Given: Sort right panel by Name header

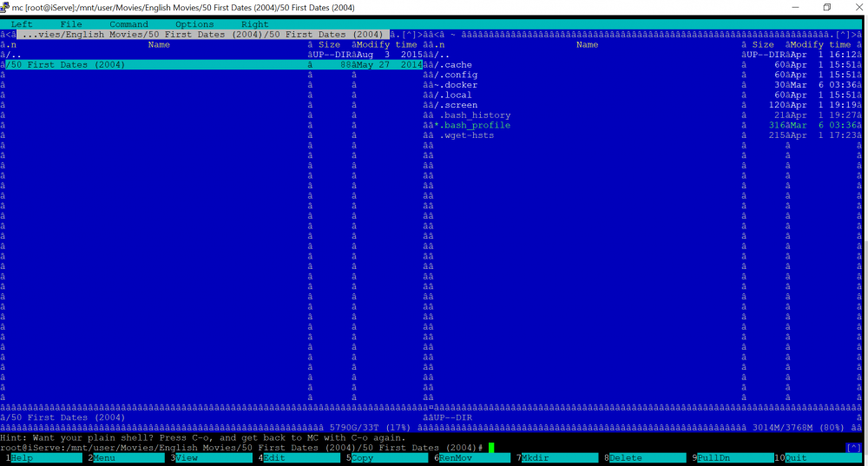Looking at the screenshot, I should [x=587, y=45].
